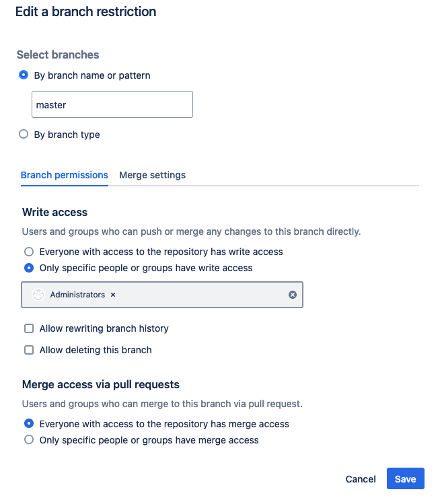Image resolution: width=440 pixels, height=504 pixels.
Task: Choose Everyone has write access radio
Action: (29, 252)
